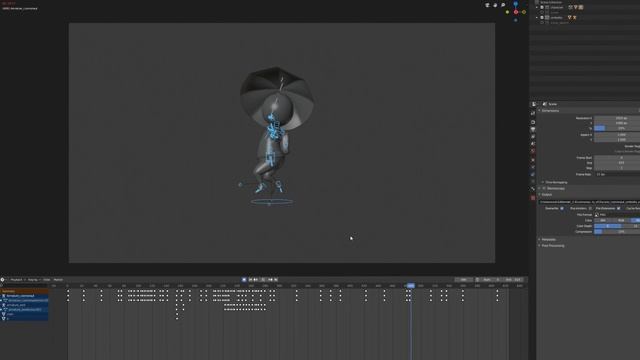Open the File Format dropdown
The height and width of the screenshot is (360, 640).
coord(617,214)
